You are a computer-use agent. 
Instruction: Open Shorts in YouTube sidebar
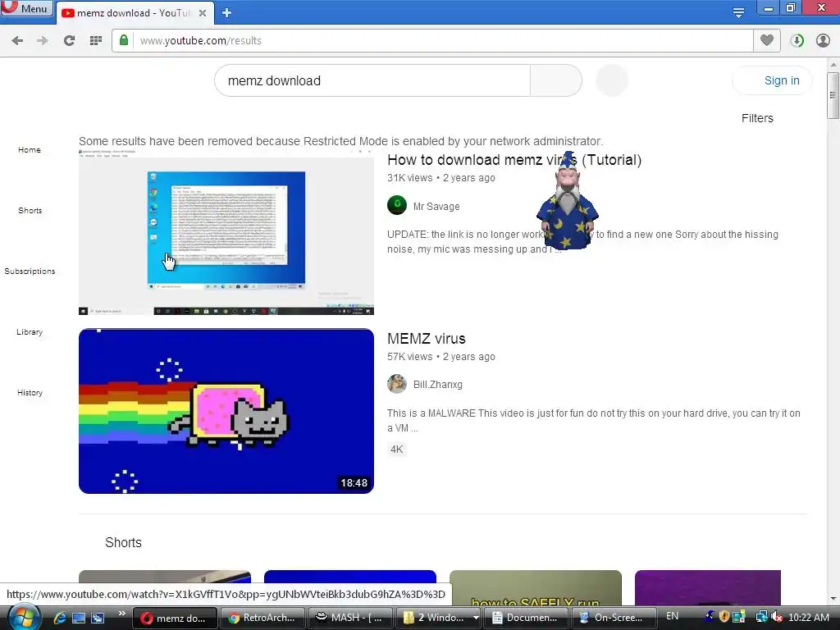[30, 211]
